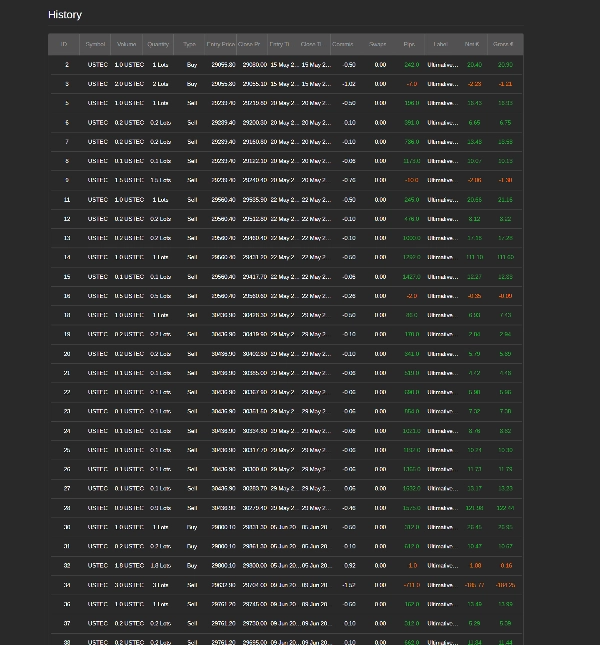Select the 2.0 USTEC volume cell
Screen dimensions: 600x645
coord(129,84)
